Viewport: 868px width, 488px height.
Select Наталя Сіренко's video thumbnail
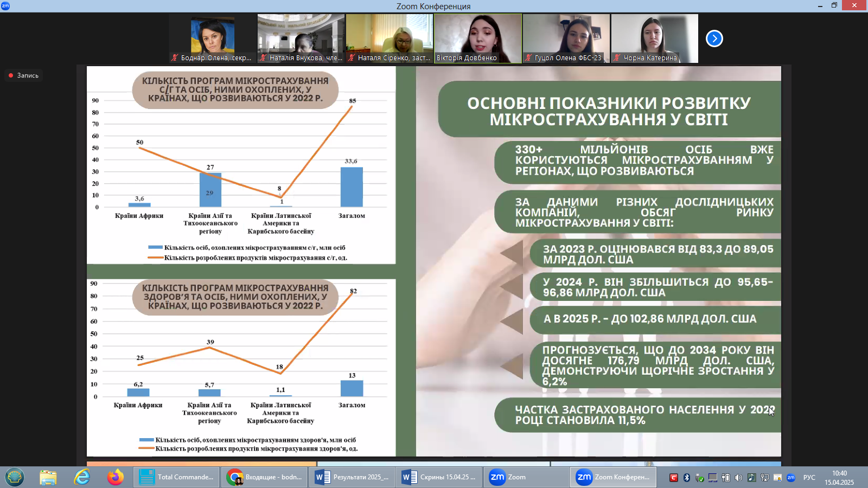390,38
